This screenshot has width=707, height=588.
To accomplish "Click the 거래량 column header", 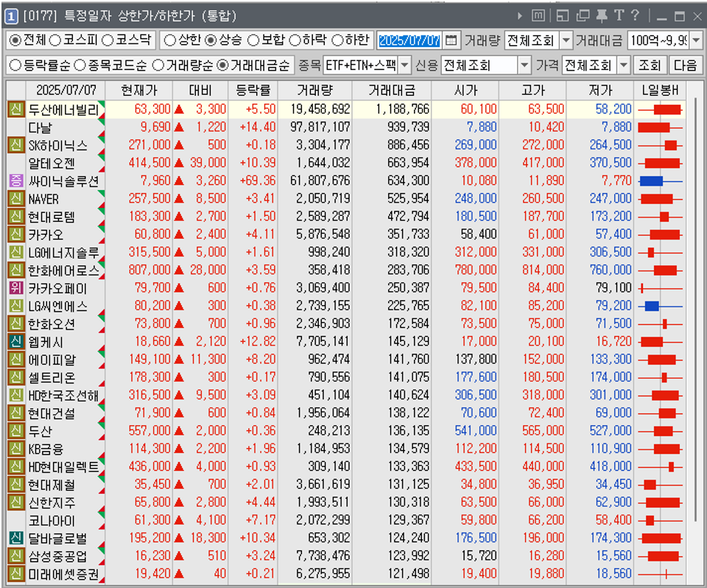I will (314, 90).
